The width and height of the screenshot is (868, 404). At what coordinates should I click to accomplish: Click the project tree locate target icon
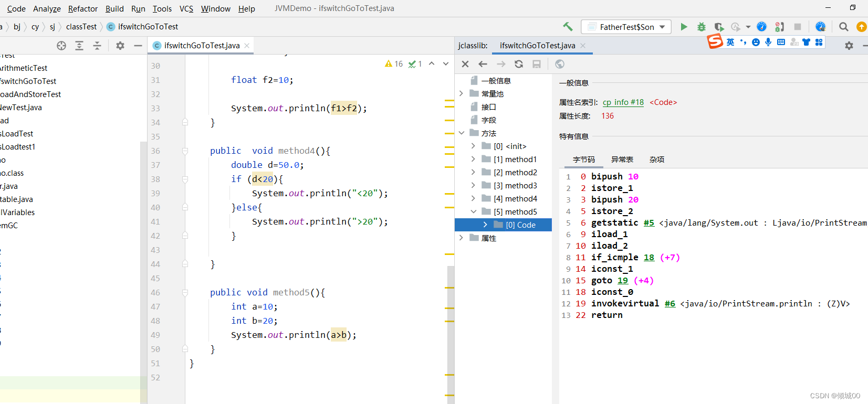coord(61,46)
